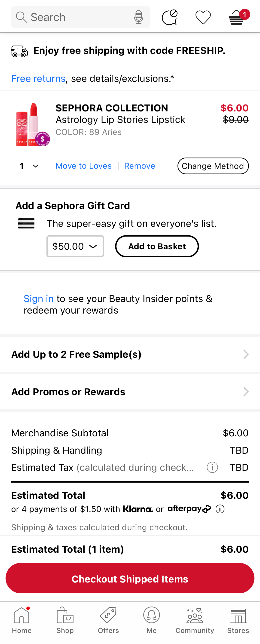Expand Add Up to 2 Free Samples

coord(130,354)
